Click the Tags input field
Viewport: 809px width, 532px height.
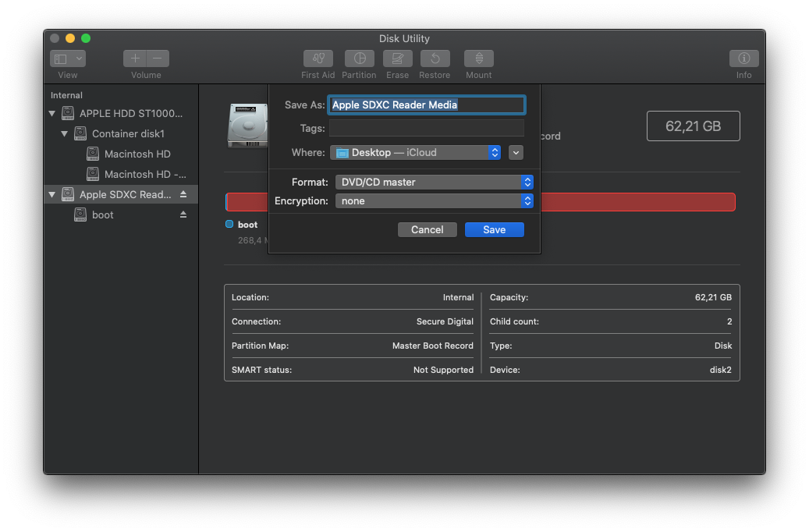click(427, 128)
